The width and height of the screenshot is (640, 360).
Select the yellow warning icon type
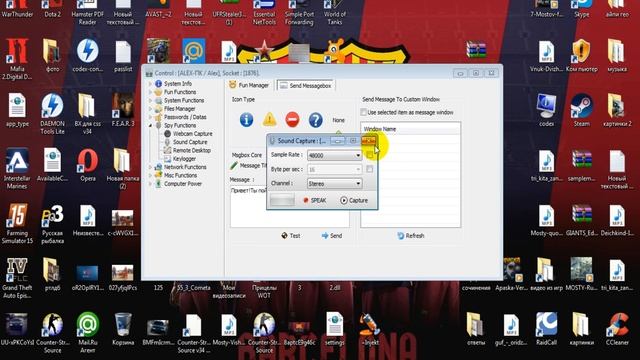(x=269, y=120)
